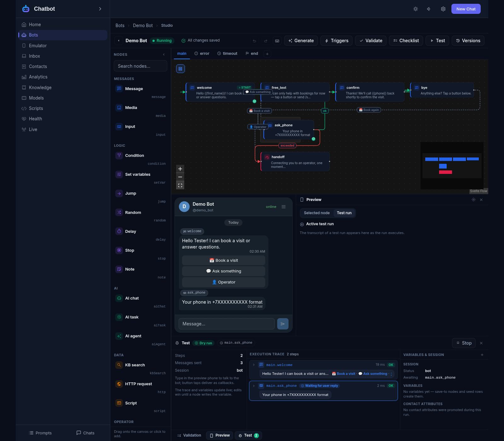Viewport: 504px width, 441px height.
Task: Toggle the Validation bottom panel
Action: click(x=189, y=435)
